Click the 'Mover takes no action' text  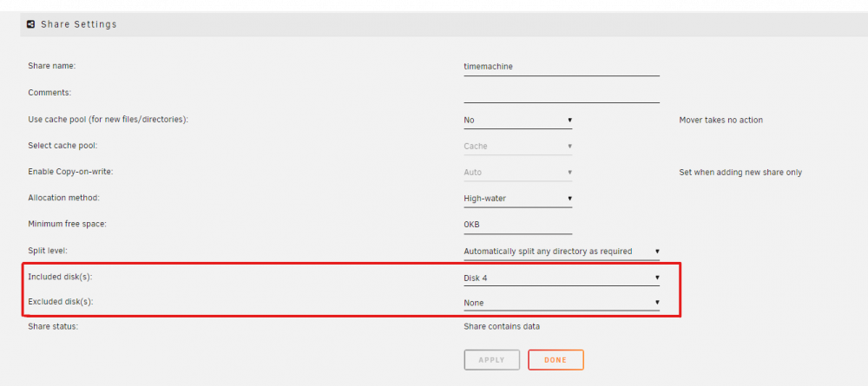point(720,120)
